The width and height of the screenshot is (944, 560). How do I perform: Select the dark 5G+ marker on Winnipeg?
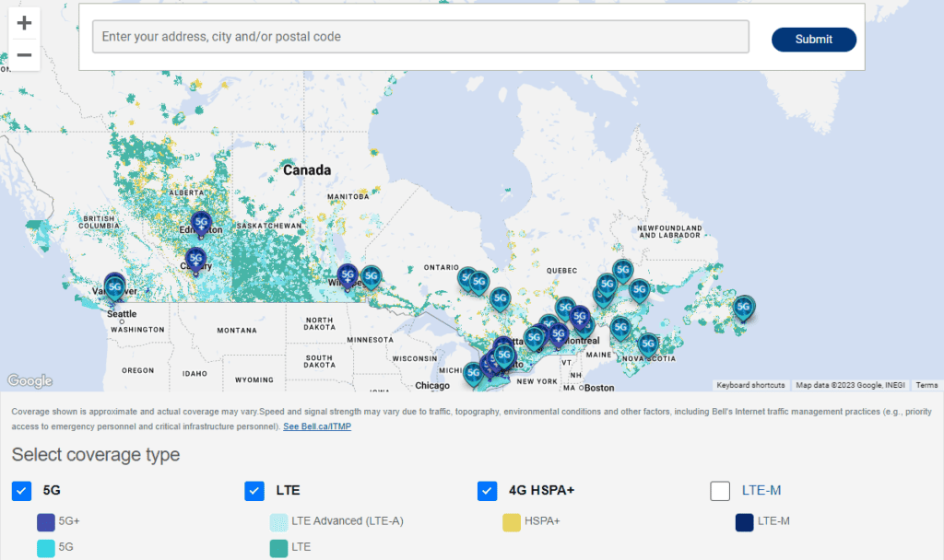click(x=348, y=277)
